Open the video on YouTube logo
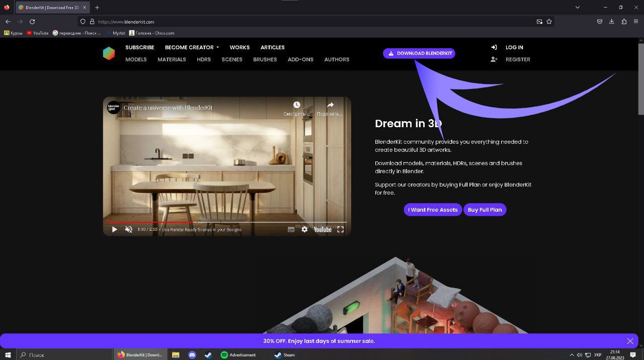 coord(323,229)
